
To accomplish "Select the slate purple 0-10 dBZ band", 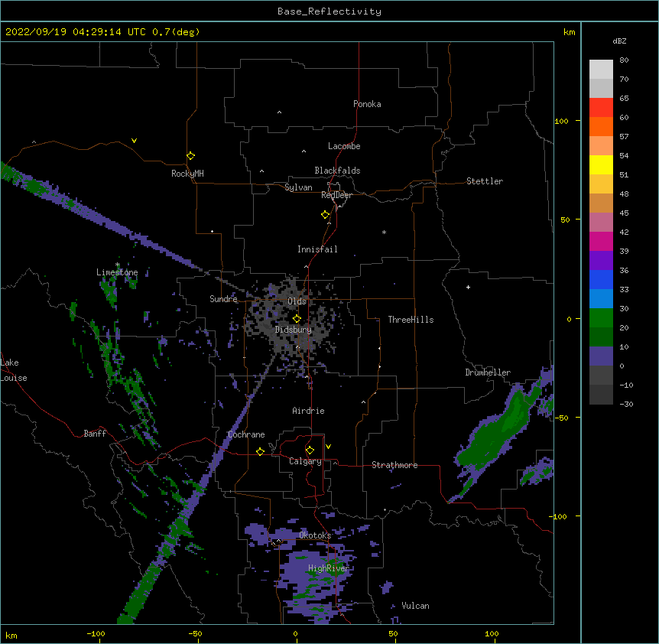I will (x=601, y=356).
